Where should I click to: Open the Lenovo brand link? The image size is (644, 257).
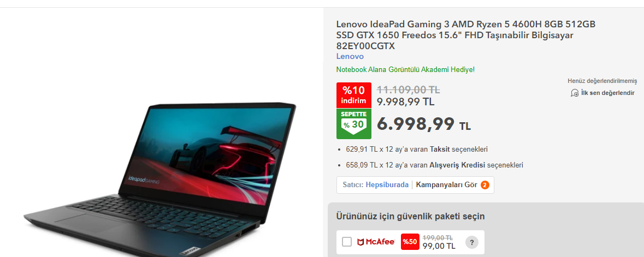coord(350,56)
